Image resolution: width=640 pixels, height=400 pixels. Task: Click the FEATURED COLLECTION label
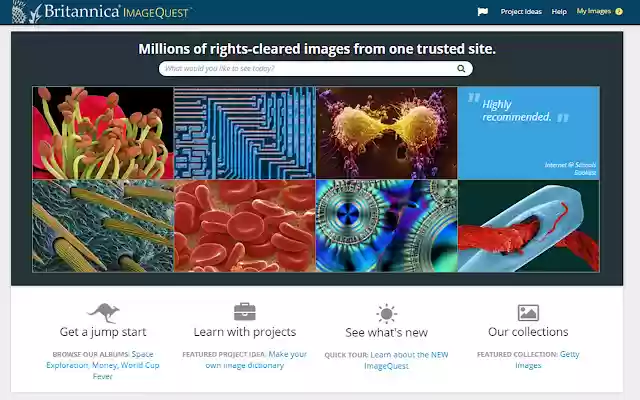coord(517,354)
